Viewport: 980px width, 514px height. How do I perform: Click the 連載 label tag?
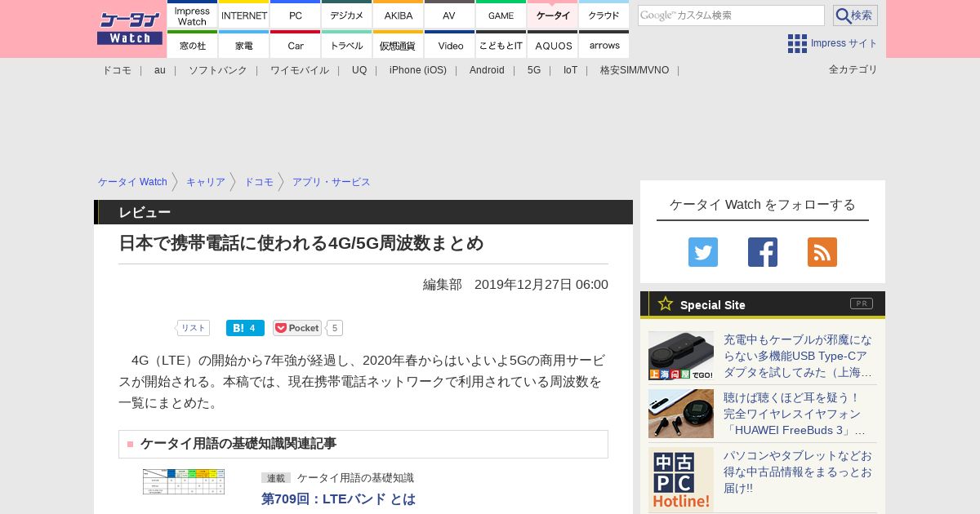pyautogui.click(x=276, y=478)
